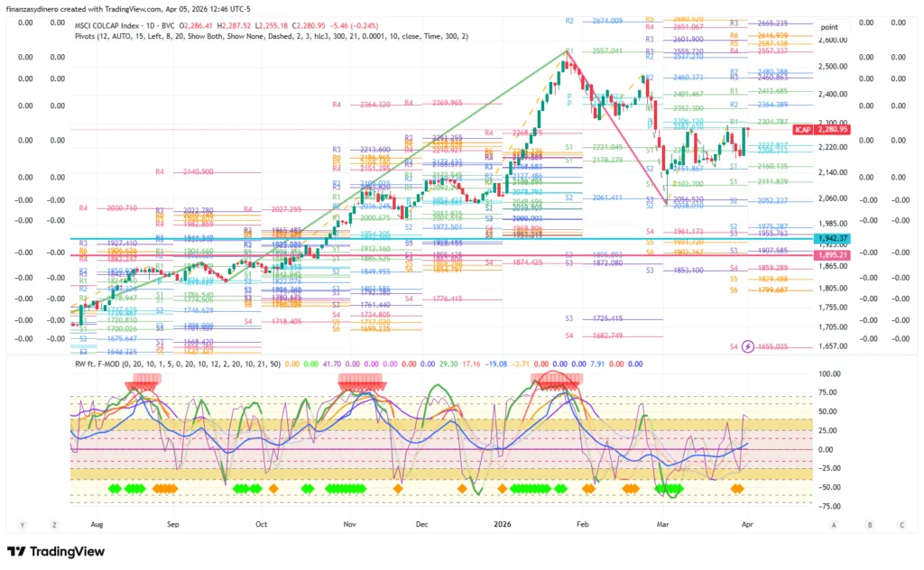Click the purple lightning bolt icon
Screen dimensions: 924x570
pyautogui.click(x=747, y=346)
